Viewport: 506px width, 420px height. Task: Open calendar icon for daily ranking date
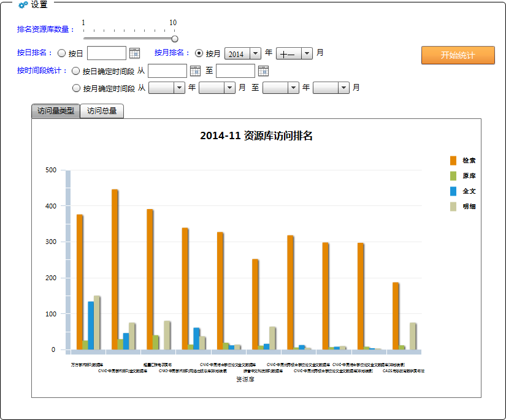tap(134, 53)
